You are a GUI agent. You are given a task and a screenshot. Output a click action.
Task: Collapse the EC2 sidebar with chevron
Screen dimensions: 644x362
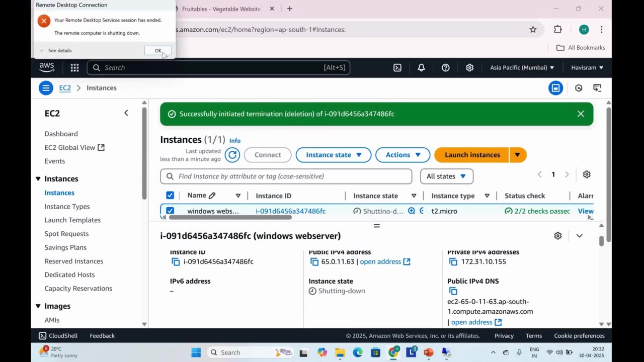pos(126,113)
